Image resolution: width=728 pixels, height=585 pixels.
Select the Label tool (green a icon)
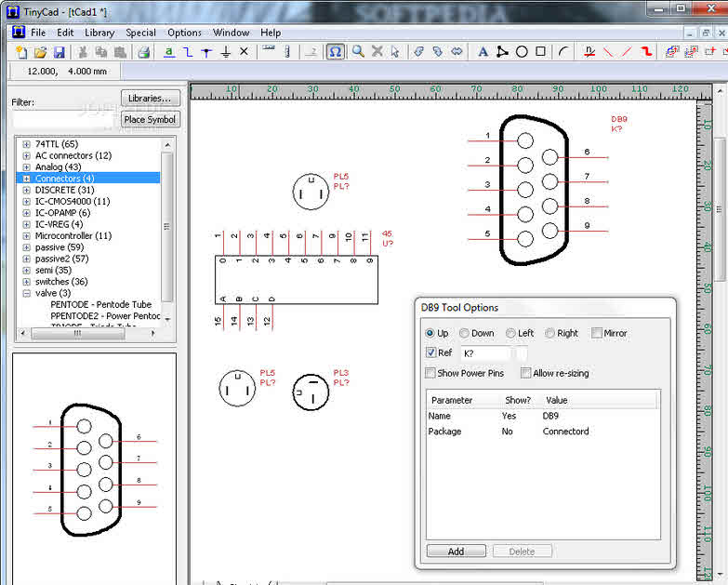point(169,52)
